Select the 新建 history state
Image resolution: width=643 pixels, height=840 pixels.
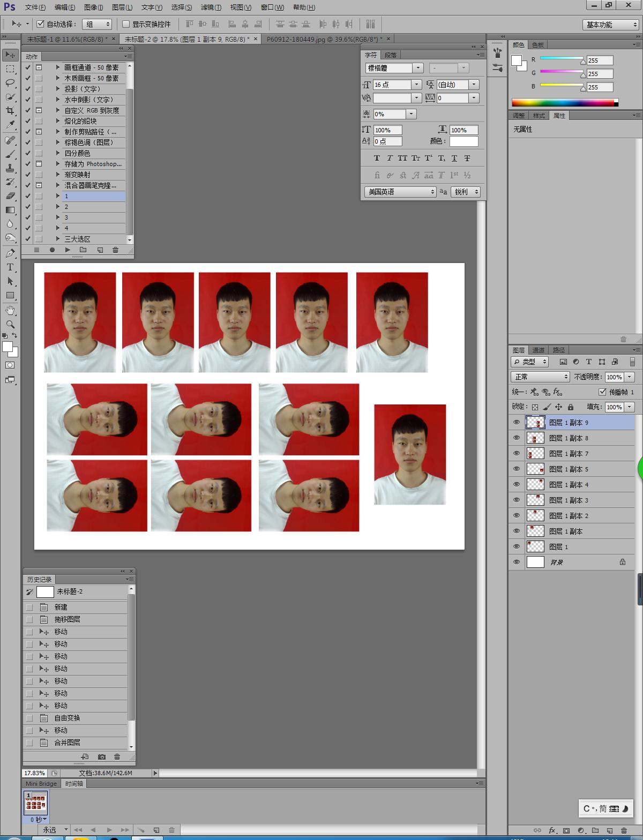click(76, 607)
